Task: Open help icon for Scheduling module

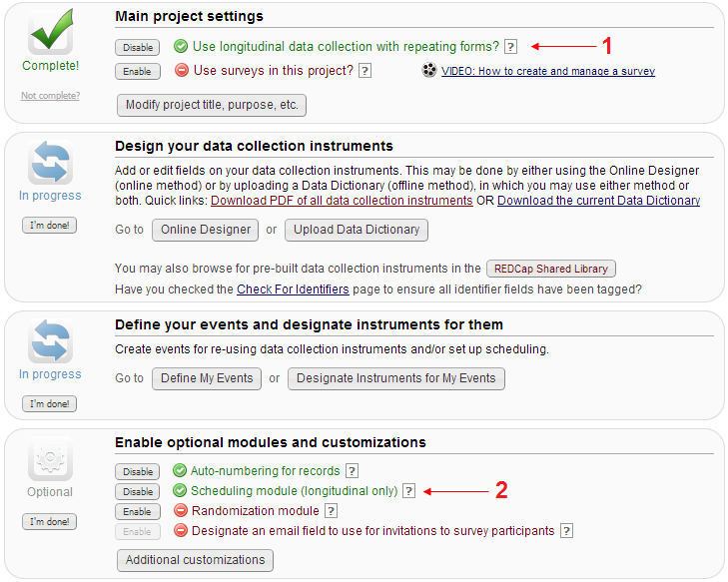Action: (407, 491)
